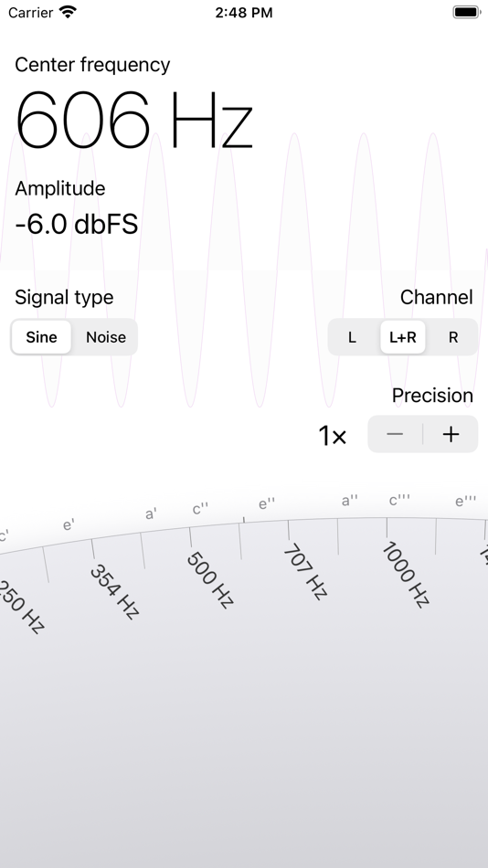This screenshot has width=488, height=868.
Task: Choose the L+R channel option
Action: pos(403,337)
